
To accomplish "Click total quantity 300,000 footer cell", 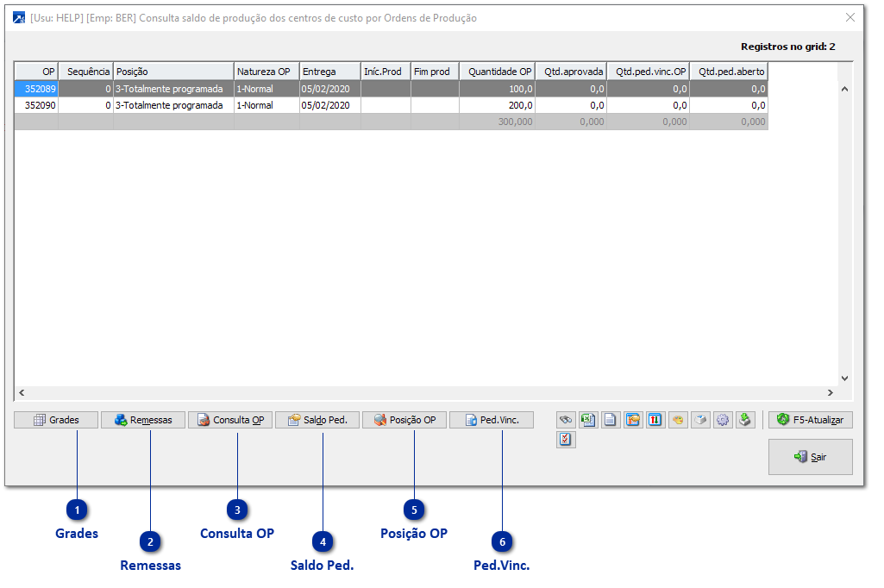I will (x=498, y=122).
